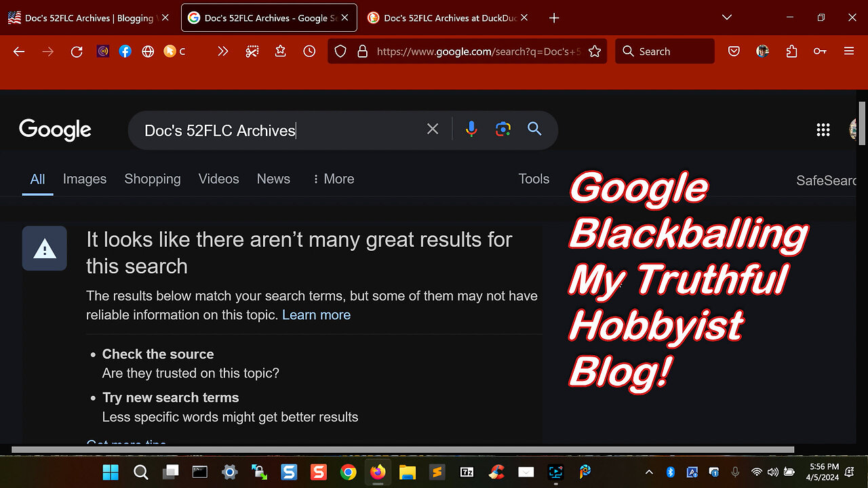Switch to Shopping results
This screenshot has height=488, width=868.
pos(153,179)
